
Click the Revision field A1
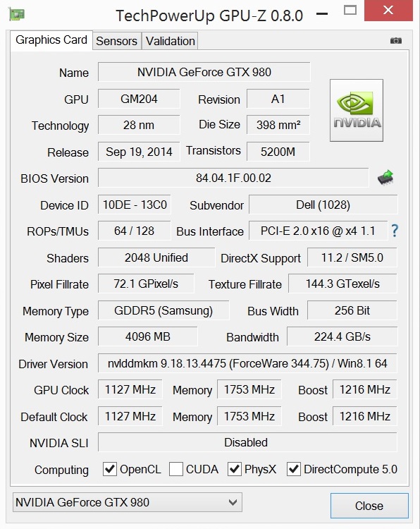(x=278, y=99)
